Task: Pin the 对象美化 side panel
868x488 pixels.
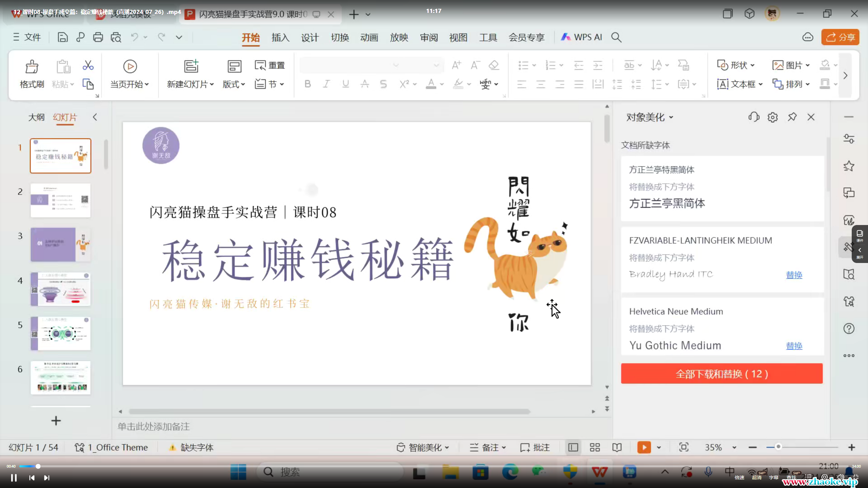Action: (x=792, y=117)
